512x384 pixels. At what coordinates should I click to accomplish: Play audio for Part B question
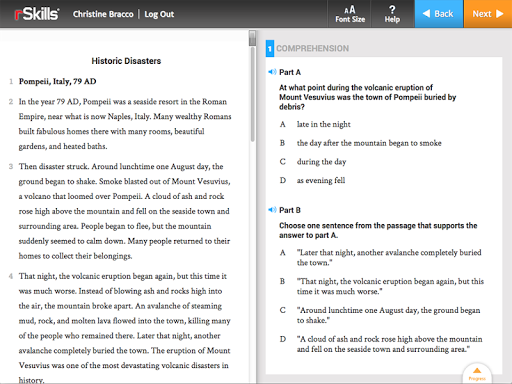272,210
